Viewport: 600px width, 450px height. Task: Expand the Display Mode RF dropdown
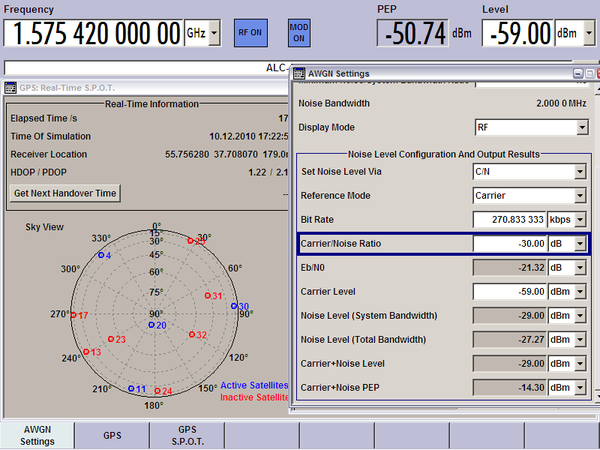click(531, 128)
